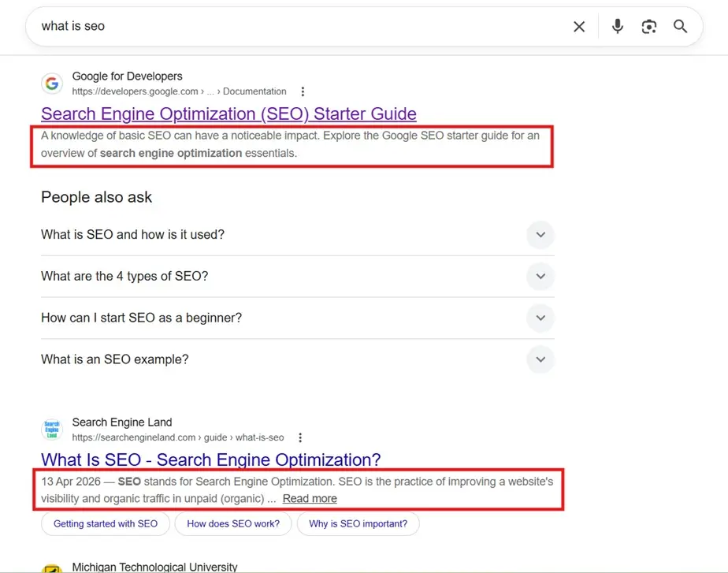728x573 pixels.
Task: Open Search Engine Optimization (SEO) Starter Guide link
Action: tap(228, 113)
